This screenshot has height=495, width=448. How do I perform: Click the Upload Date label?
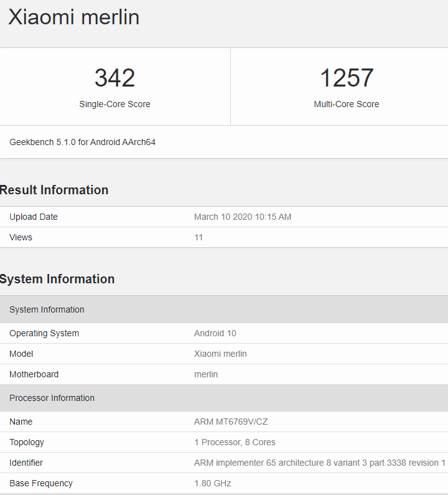tap(34, 217)
